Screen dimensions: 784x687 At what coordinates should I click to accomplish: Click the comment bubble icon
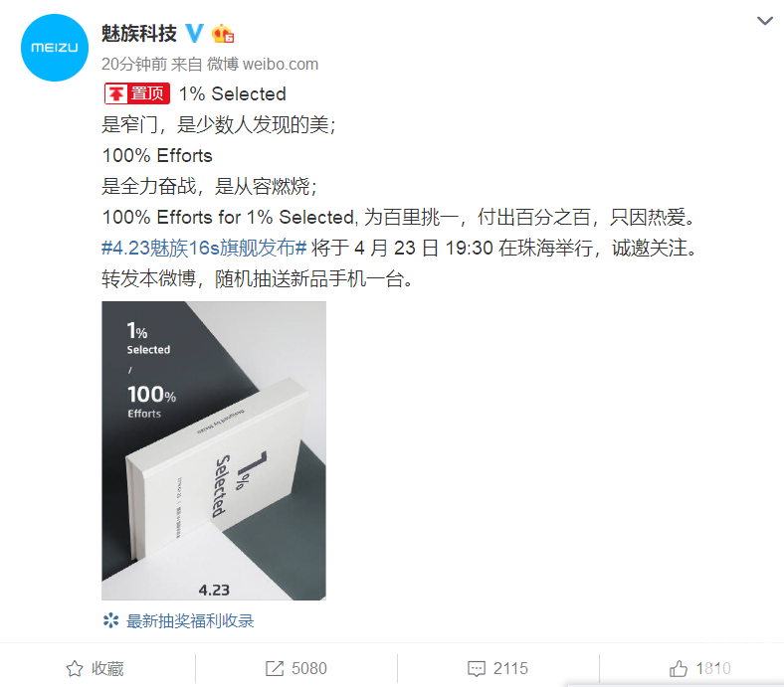pos(476,668)
